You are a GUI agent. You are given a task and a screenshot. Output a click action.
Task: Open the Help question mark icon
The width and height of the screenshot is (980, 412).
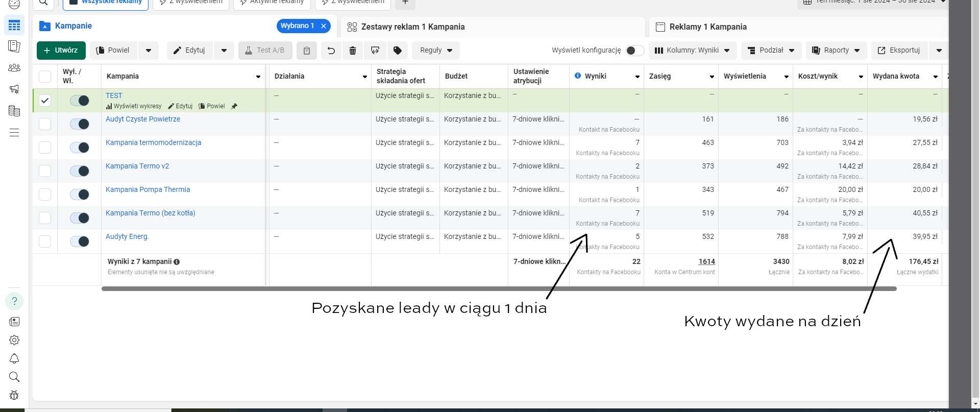coord(14,301)
